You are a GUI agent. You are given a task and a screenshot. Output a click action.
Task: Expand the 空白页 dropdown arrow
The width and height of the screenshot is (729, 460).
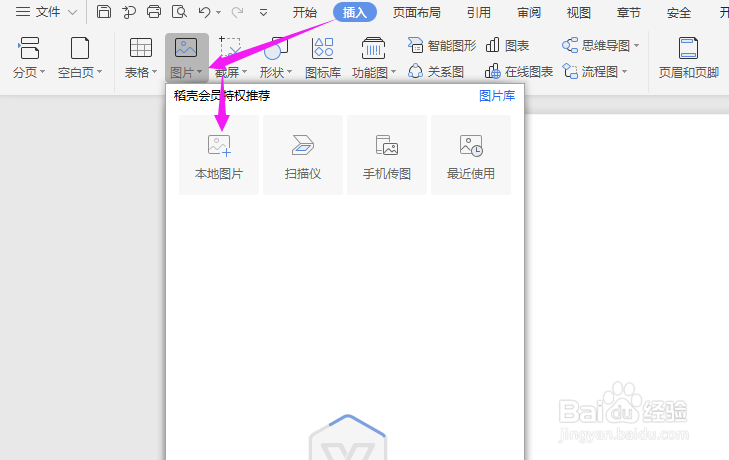tap(99, 72)
